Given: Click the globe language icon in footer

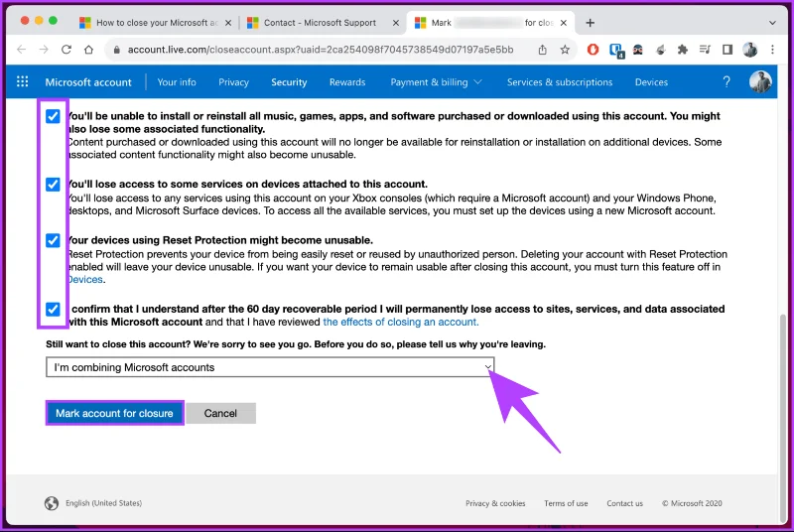Looking at the screenshot, I should pos(52,503).
